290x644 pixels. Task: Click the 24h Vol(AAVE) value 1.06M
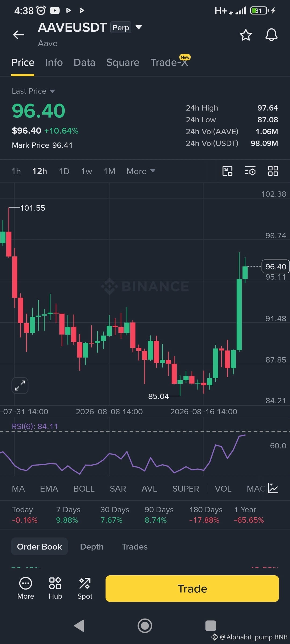[267, 131]
